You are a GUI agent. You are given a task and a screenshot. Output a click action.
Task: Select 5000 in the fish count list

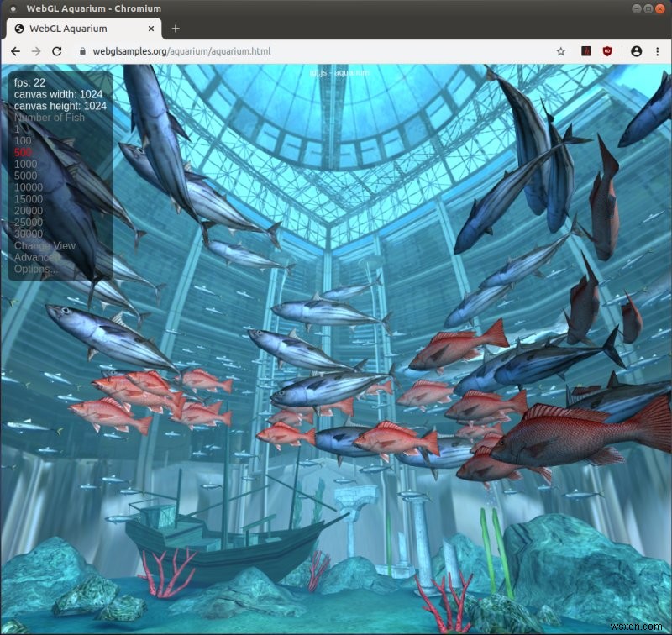click(25, 176)
